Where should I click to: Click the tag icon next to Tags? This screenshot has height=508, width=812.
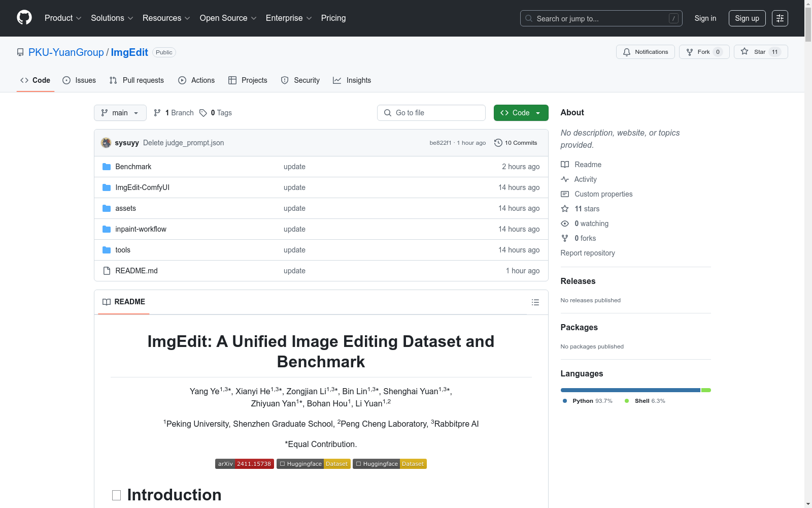pos(203,113)
